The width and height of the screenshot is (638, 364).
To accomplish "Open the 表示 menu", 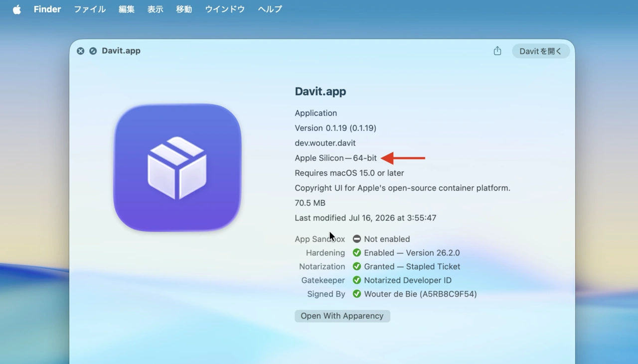I will coord(156,9).
